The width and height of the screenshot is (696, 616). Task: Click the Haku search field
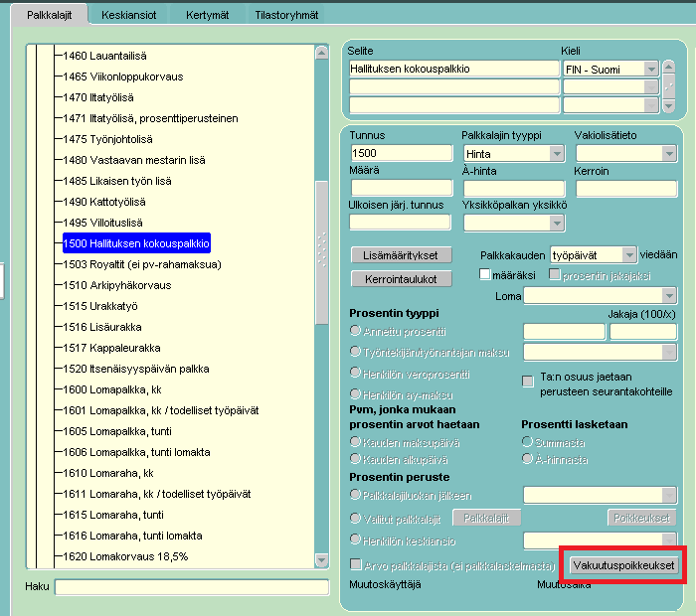point(192,587)
